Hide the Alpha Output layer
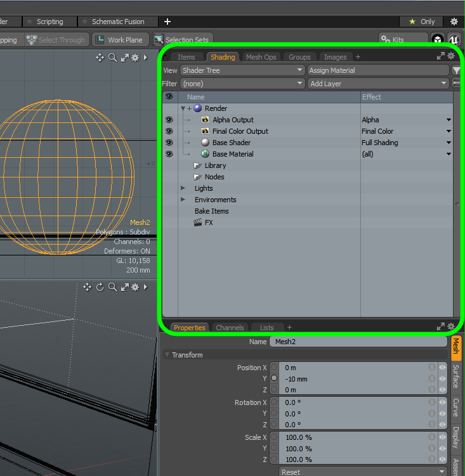The height and width of the screenshot is (476, 465). click(x=169, y=120)
